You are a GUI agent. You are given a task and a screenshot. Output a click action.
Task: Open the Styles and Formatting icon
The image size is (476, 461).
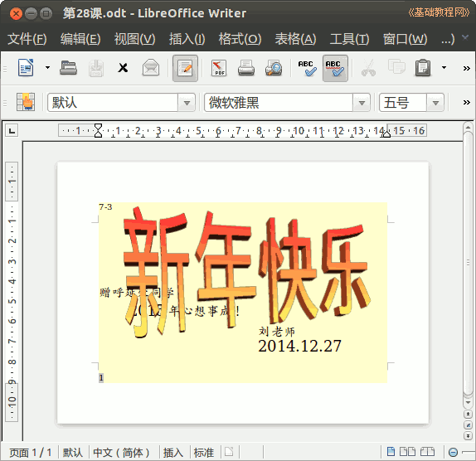point(26,102)
